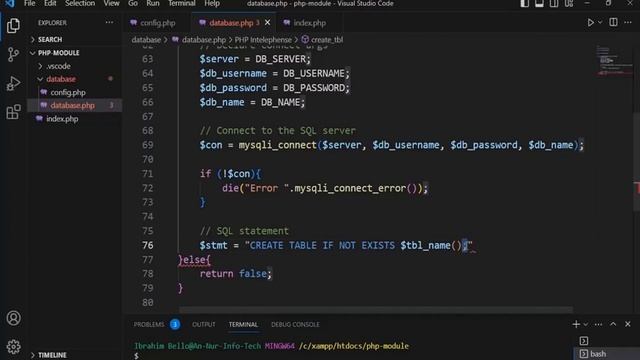Viewport: 640px width, 360px height.
Task: Open the Run menu
Action: pos(153,4)
